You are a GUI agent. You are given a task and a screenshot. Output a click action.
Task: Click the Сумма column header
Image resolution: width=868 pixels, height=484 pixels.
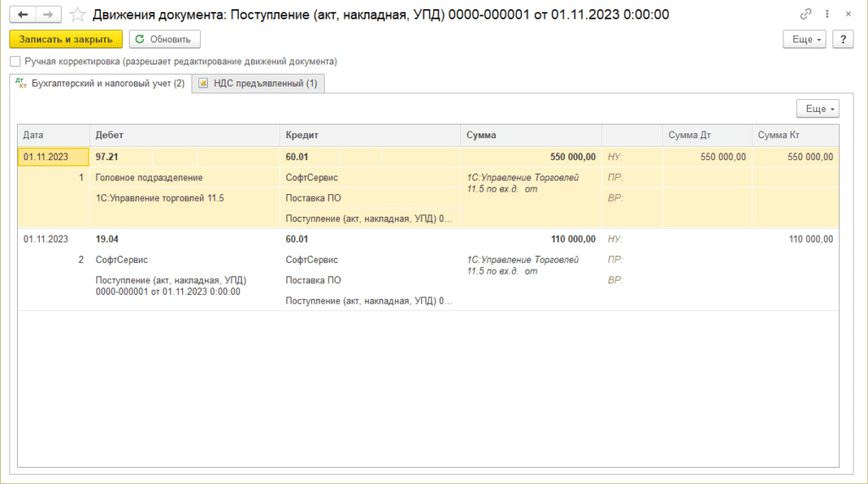[481, 135]
